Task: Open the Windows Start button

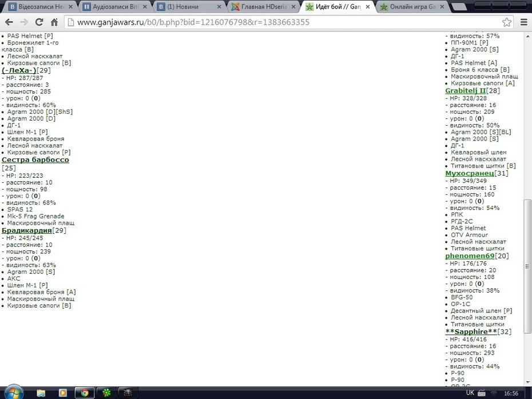Action: pos(14,393)
